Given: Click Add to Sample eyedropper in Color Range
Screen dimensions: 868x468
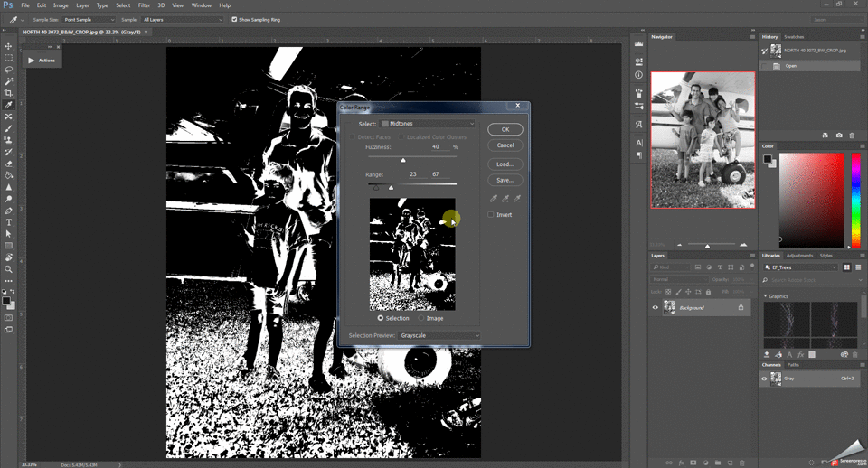Looking at the screenshot, I should [505, 199].
